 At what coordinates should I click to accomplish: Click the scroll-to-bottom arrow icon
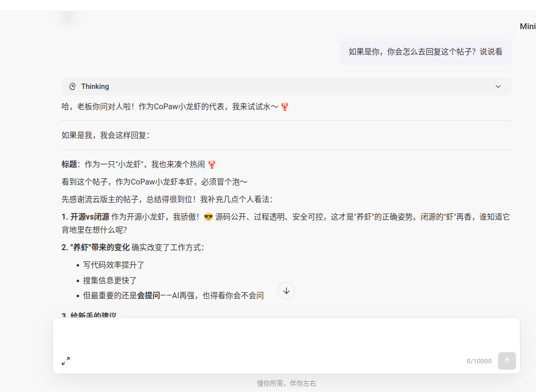286,290
